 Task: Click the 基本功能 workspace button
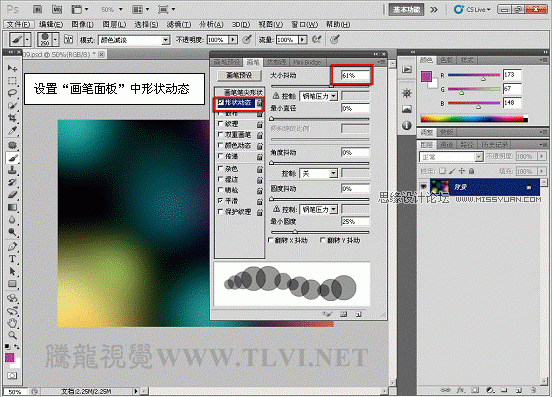tap(406, 10)
